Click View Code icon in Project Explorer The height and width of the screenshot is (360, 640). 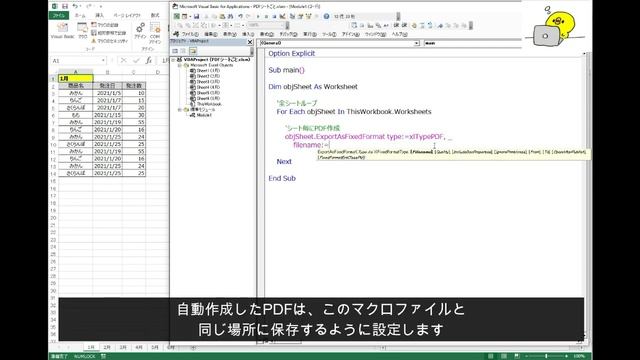pos(175,51)
